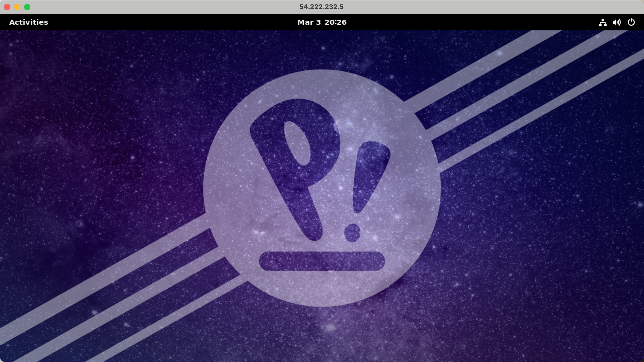Open the Activities overview
644x362 pixels.
tap(28, 22)
